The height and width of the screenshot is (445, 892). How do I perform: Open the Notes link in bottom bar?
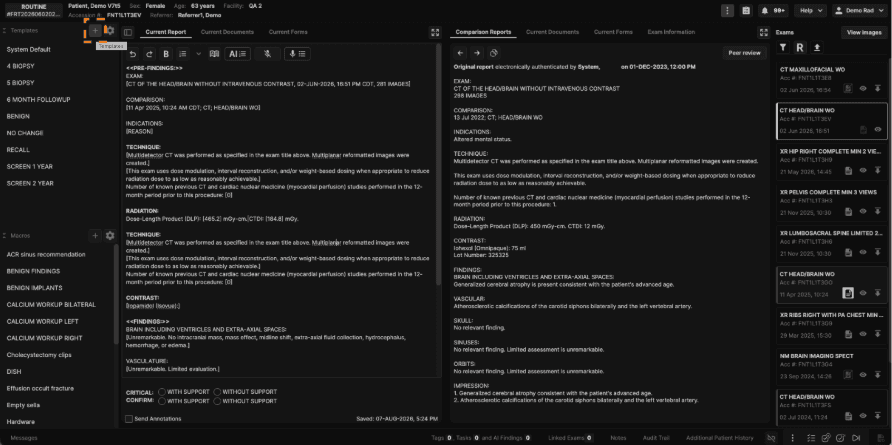[618, 438]
